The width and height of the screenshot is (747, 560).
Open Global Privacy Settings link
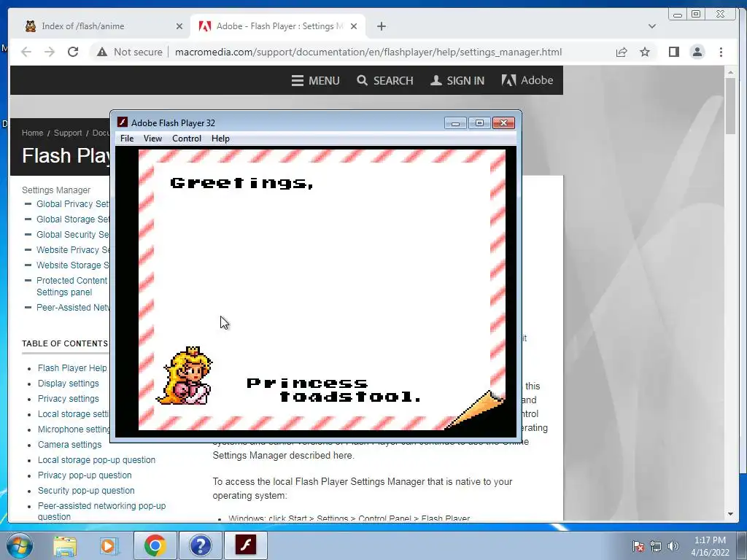pyautogui.click(x=73, y=204)
